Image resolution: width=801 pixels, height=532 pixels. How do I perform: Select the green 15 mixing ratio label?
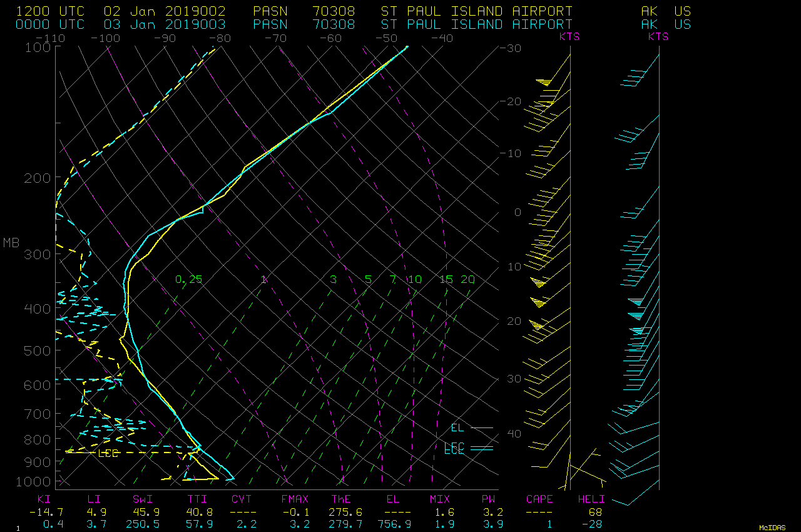446,279
